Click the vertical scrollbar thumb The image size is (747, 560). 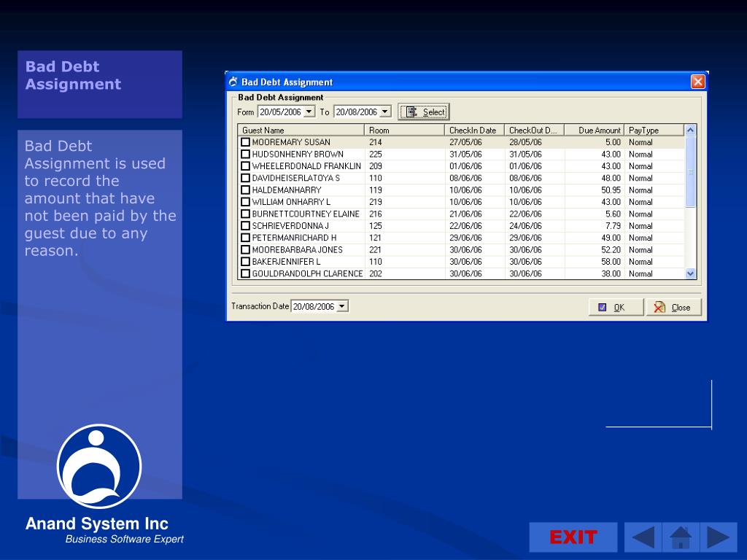point(690,171)
